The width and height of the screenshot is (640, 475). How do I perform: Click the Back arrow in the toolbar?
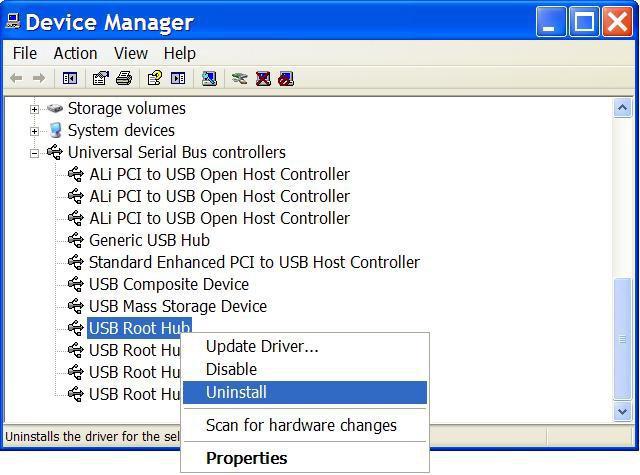click(x=16, y=78)
